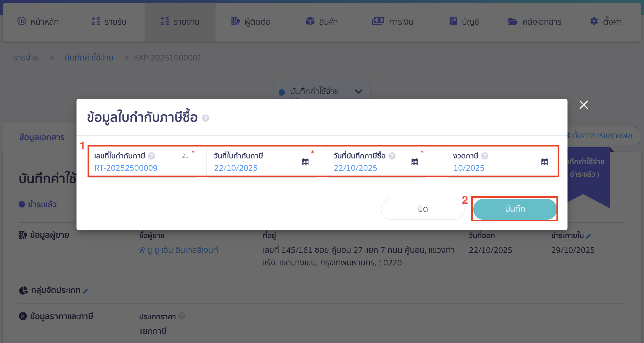Select the ข้อมูลเอกสาร tab
The image size is (644, 343).
[42, 137]
